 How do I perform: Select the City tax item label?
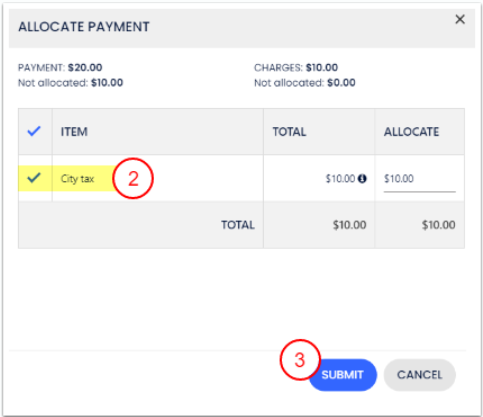[x=77, y=179]
